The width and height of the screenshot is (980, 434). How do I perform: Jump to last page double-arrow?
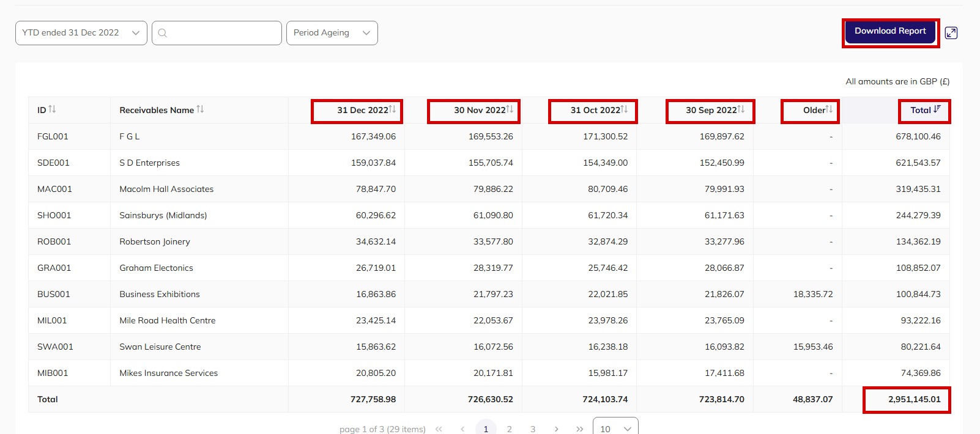(x=579, y=429)
